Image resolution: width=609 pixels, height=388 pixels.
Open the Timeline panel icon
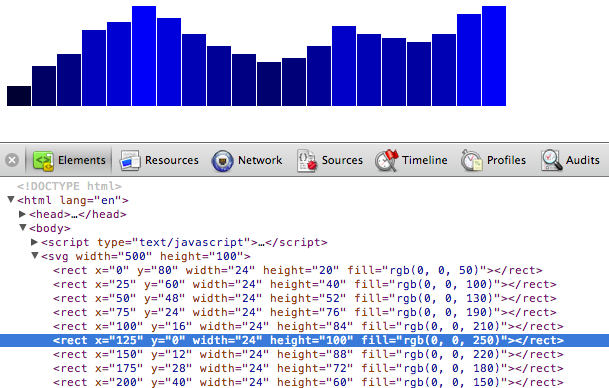point(387,160)
